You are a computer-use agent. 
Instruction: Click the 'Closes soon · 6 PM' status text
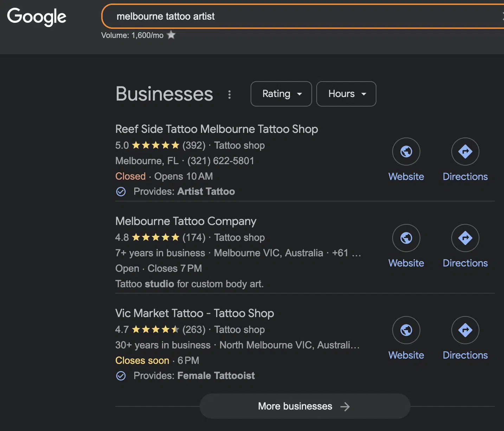point(157,360)
